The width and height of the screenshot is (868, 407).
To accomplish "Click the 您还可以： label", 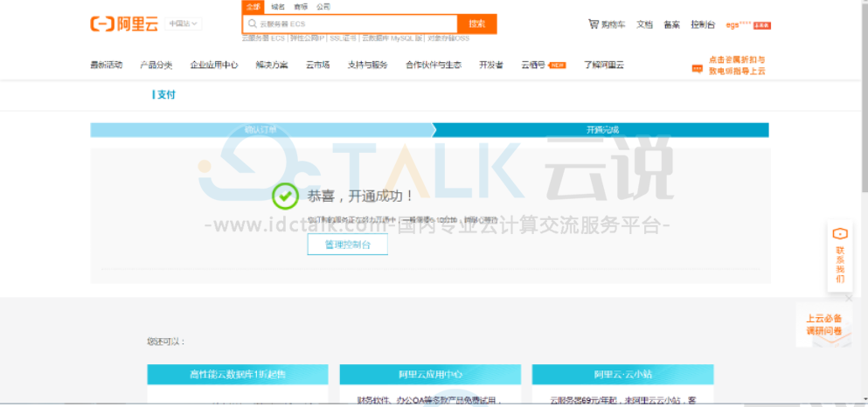I will point(166,341).
